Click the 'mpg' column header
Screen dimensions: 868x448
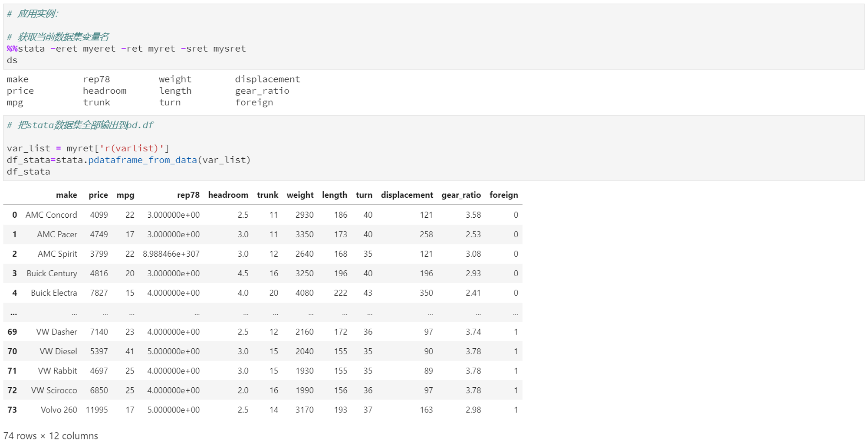pyautogui.click(x=125, y=195)
